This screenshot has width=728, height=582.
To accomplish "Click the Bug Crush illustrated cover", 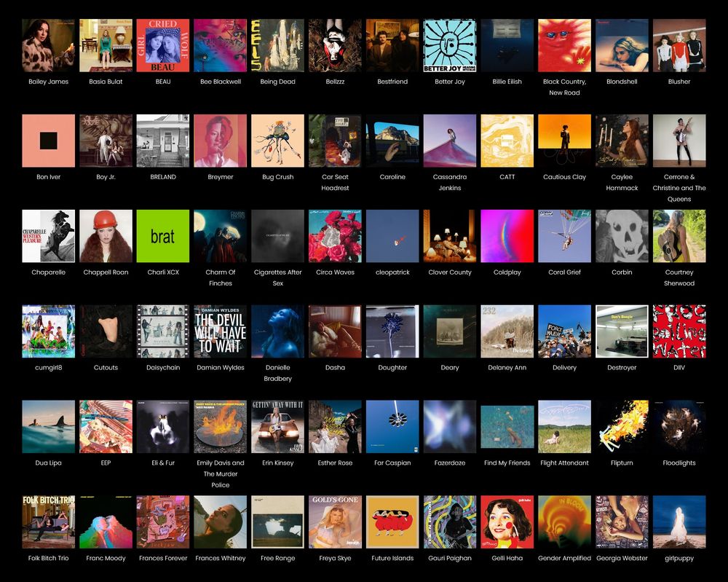I will pyautogui.click(x=277, y=141).
